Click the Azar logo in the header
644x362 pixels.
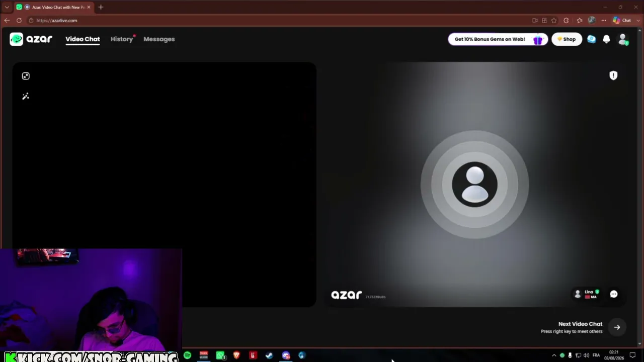pyautogui.click(x=31, y=39)
